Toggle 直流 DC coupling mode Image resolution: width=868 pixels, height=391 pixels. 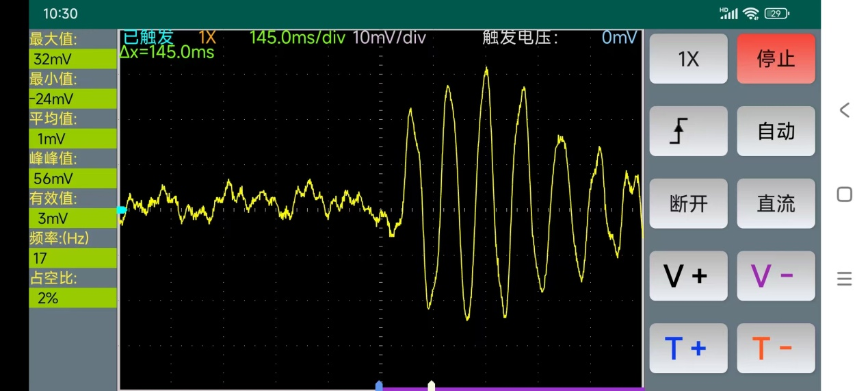click(x=776, y=203)
